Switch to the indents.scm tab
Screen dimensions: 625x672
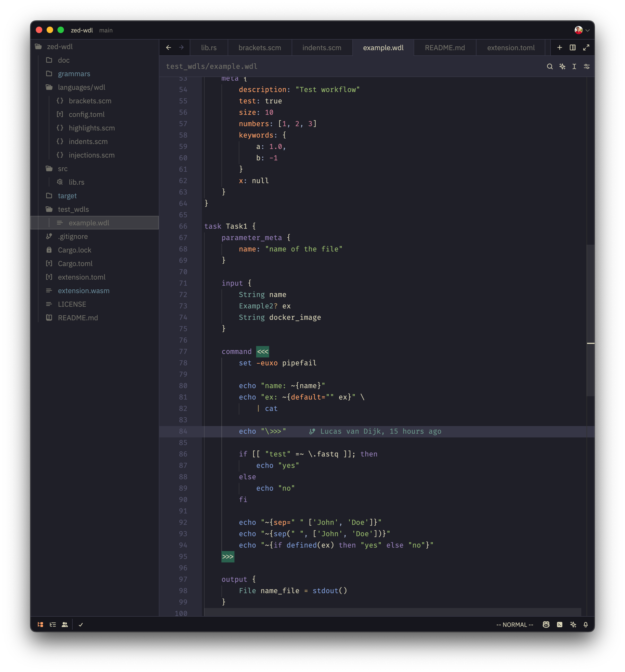pyautogui.click(x=322, y=48)
